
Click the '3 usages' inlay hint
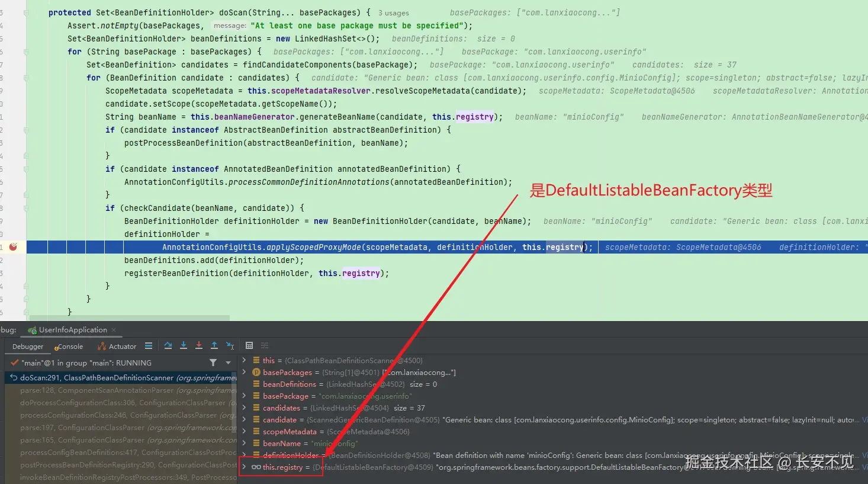coord(394,13)
